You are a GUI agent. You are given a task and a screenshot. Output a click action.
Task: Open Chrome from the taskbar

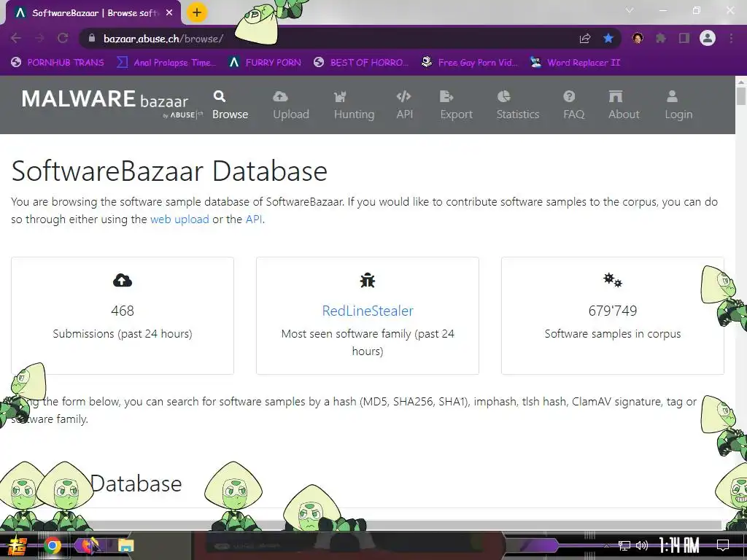click(53, 545)
